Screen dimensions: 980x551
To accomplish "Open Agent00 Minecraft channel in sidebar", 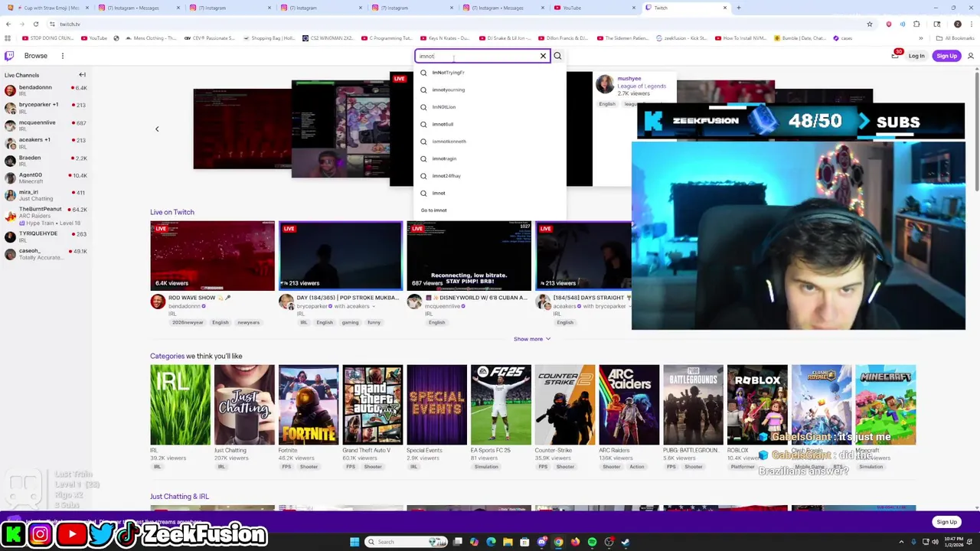I will click(46, 178).
